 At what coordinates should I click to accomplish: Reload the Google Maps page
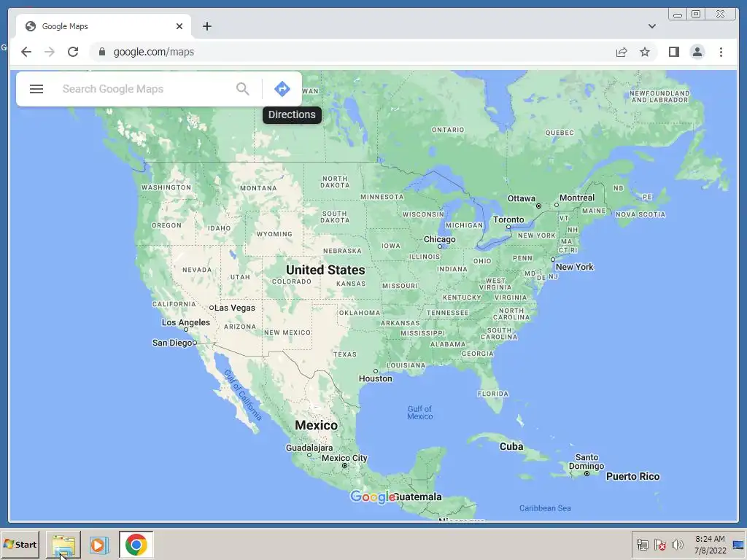[x=73, y=52]
